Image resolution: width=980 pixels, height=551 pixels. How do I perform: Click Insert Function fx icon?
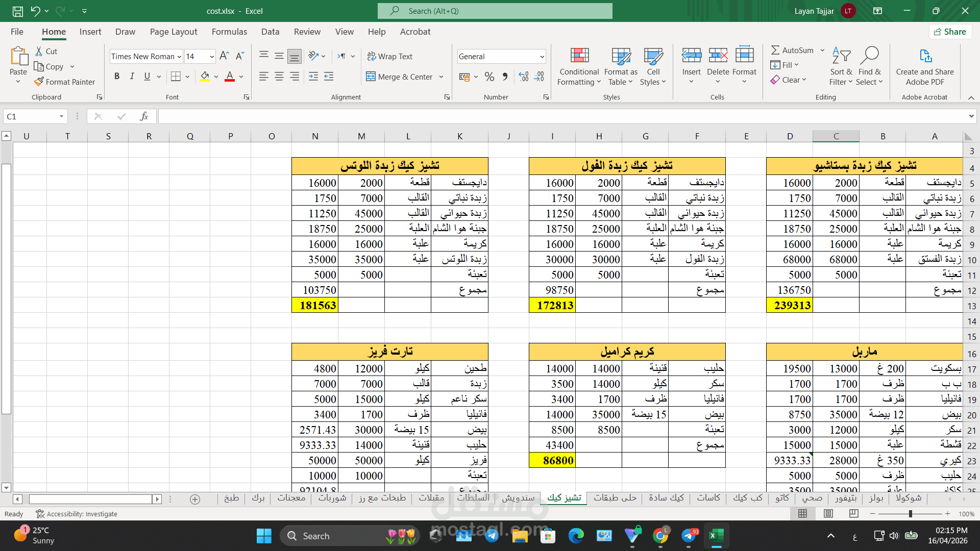(144, 116)
